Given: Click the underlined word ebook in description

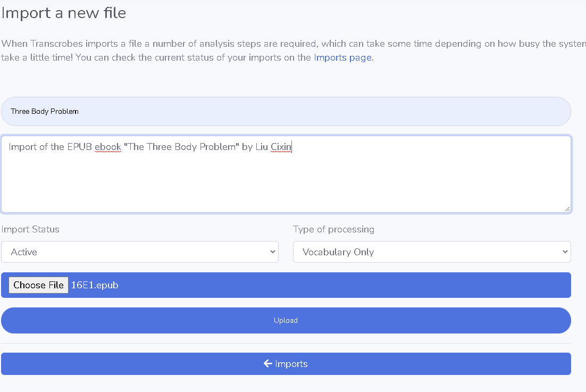Looking at the screenshot, I should [x=107, y=147].
